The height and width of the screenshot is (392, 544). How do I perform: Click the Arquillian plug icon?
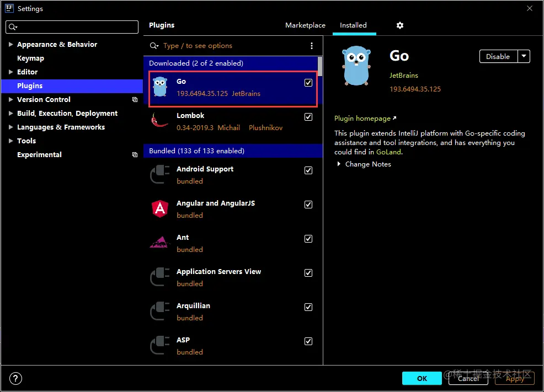159,312
